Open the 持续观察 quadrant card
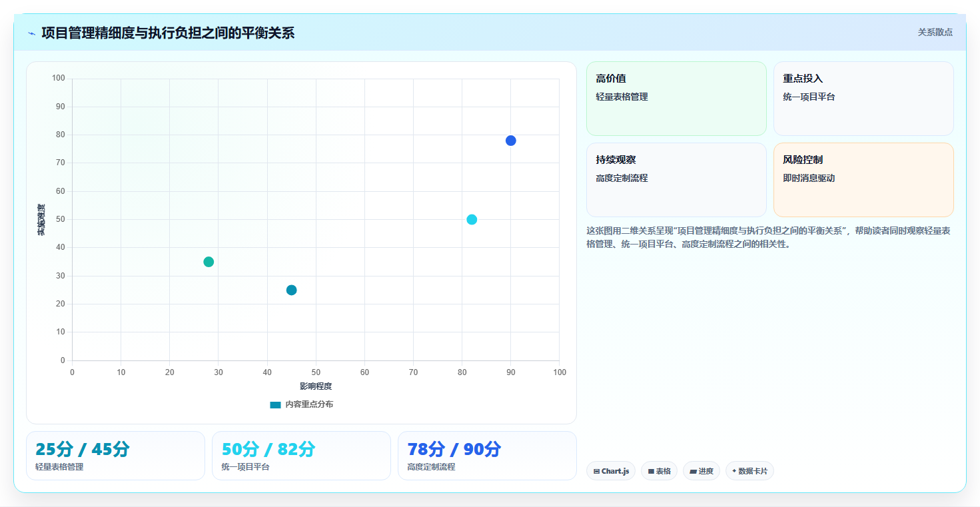This screenshot has width=980, height=507. click(676, 180)
